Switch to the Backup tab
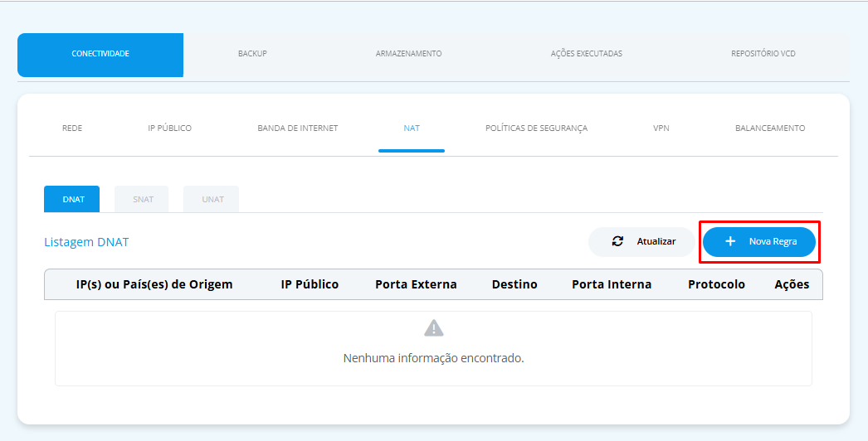The image size is (868, 441). (x=252, y=54)
